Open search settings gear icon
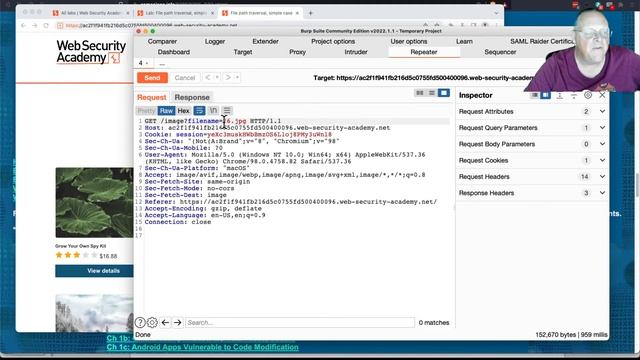Image resolution: width=640 pixels, height=360 pixels. tap(152, 322)
